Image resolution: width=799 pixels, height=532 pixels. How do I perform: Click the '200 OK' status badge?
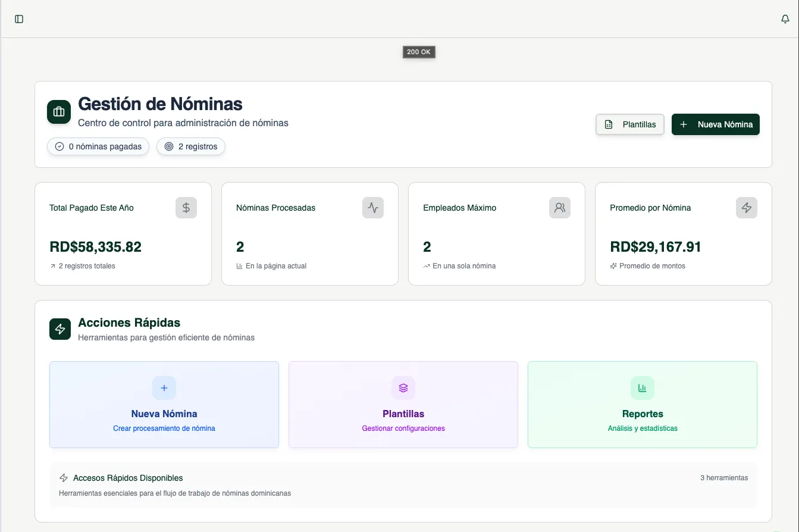click(419, 52)
